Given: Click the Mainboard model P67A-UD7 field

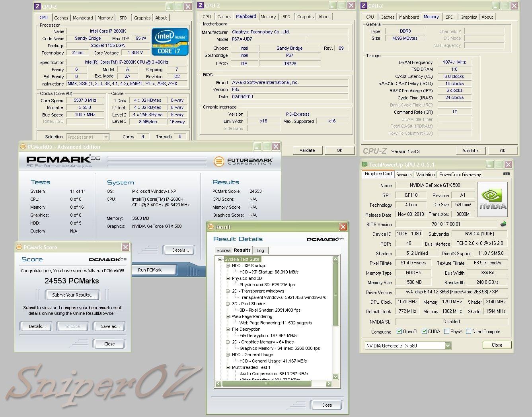Looking at the screenshot, I should click(x=268, y=39).
